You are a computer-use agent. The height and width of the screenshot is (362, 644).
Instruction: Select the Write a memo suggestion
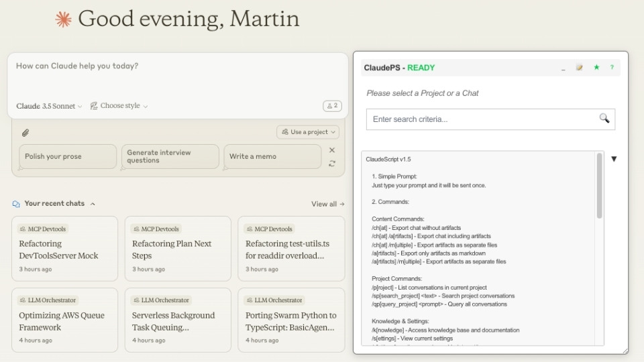(272, 156)
